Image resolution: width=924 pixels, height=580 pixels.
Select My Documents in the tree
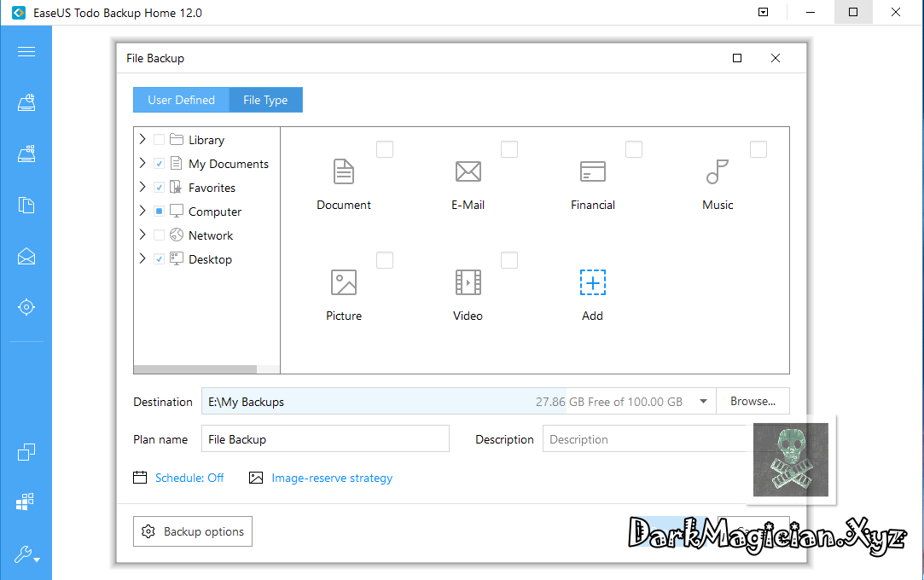229,164
